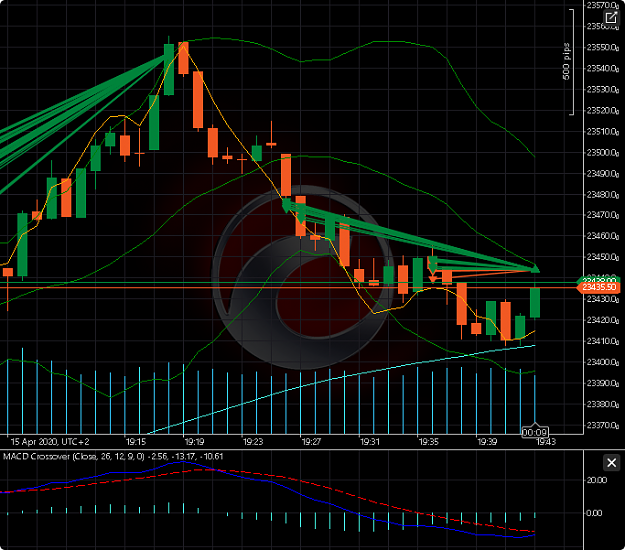Click the 23470.0 price axis value
Image resolution: width=625 pixels, height=550 pixels.
click(x=603, y=215)
